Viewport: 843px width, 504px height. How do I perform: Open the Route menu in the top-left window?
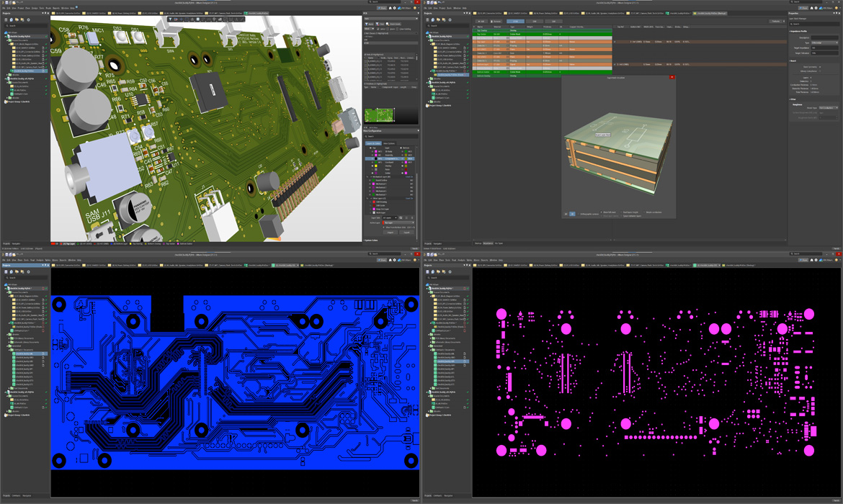click(x=48, y=8)
